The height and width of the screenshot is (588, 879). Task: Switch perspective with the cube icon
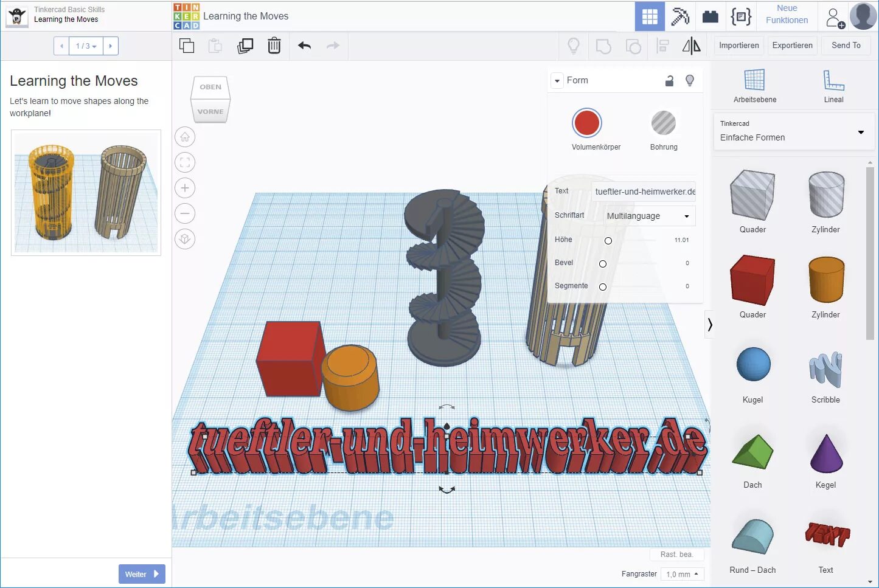pos(185,239)
